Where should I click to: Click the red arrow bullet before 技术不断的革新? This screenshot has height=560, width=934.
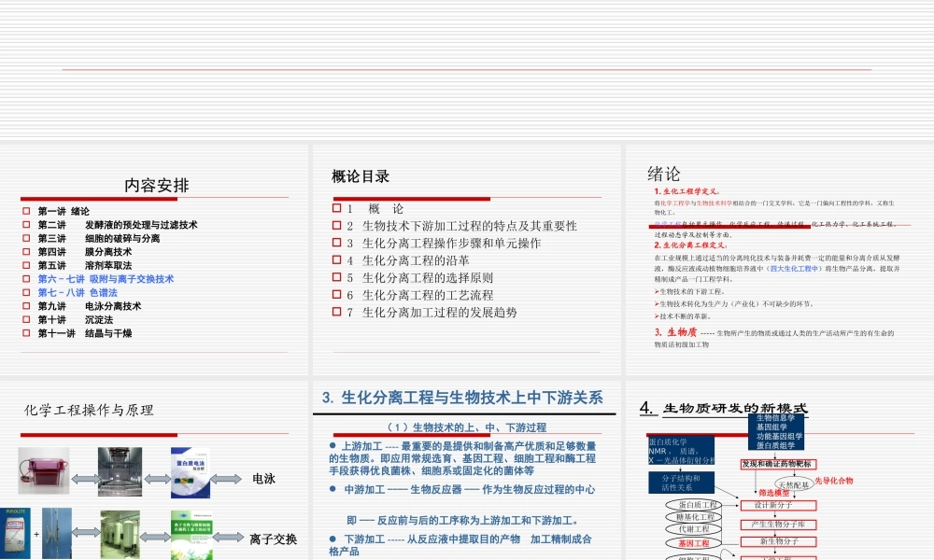pos(657,316)
